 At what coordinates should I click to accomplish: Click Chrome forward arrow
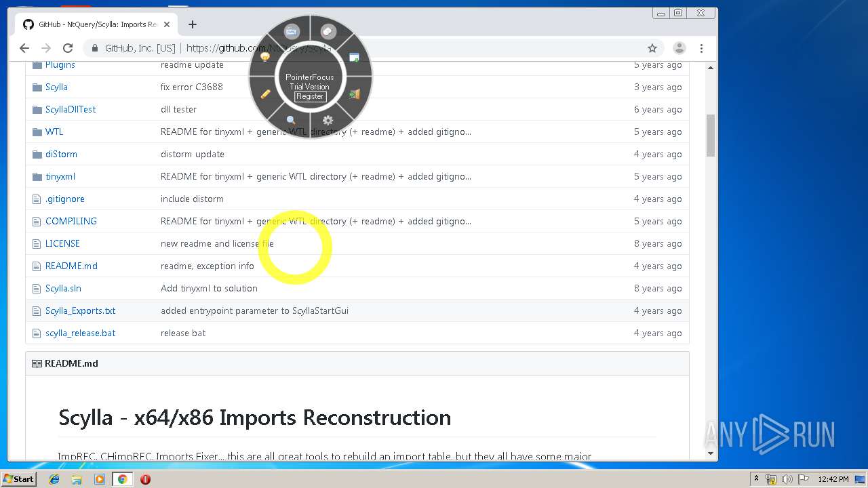[x=46, y=48]
